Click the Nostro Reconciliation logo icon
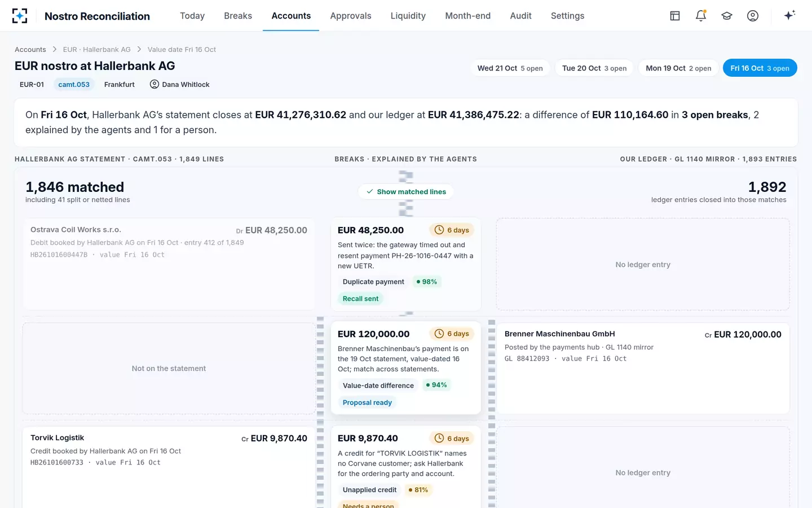The width and height of the screenshot is (812, 508). (20, 16)
